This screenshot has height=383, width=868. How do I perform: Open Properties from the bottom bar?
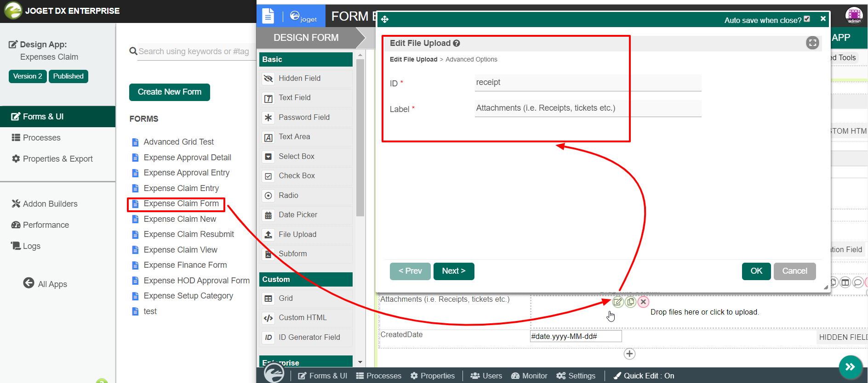tap(433, 376)
